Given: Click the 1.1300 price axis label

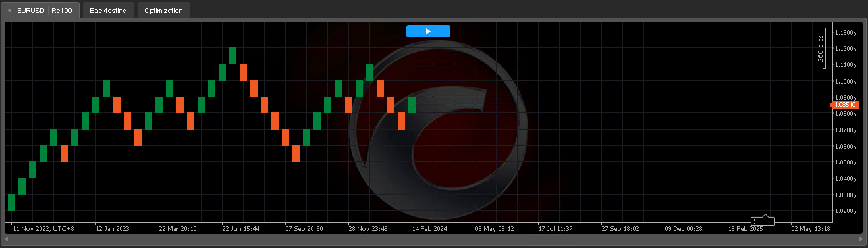Looking at the screenshot, I should [x=845, y=33].
